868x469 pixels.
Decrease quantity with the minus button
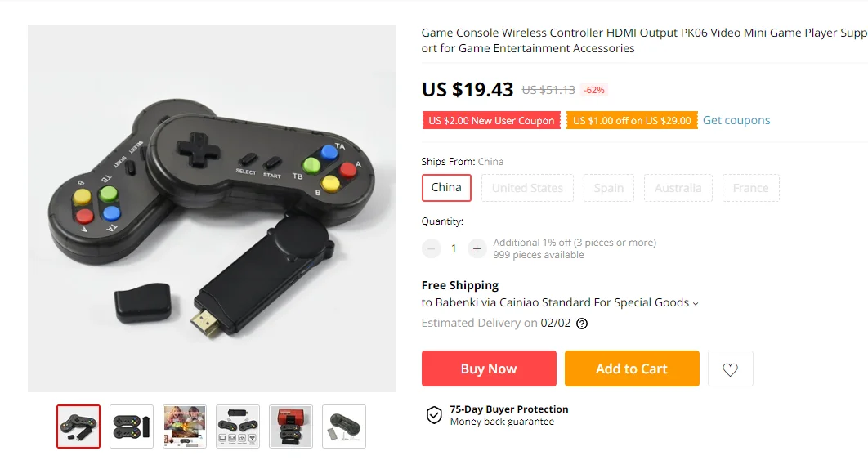point(431,248)
